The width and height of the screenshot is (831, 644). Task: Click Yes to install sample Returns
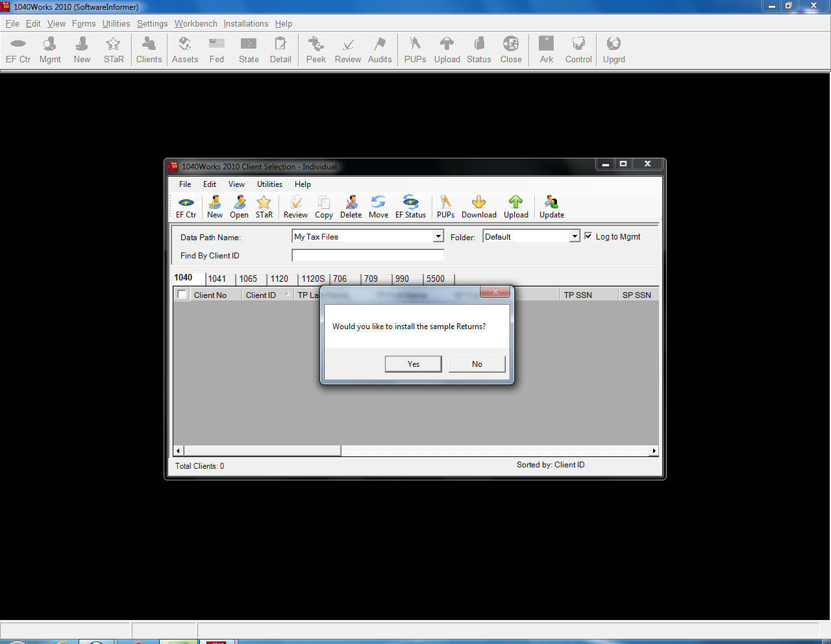(414, 364)
